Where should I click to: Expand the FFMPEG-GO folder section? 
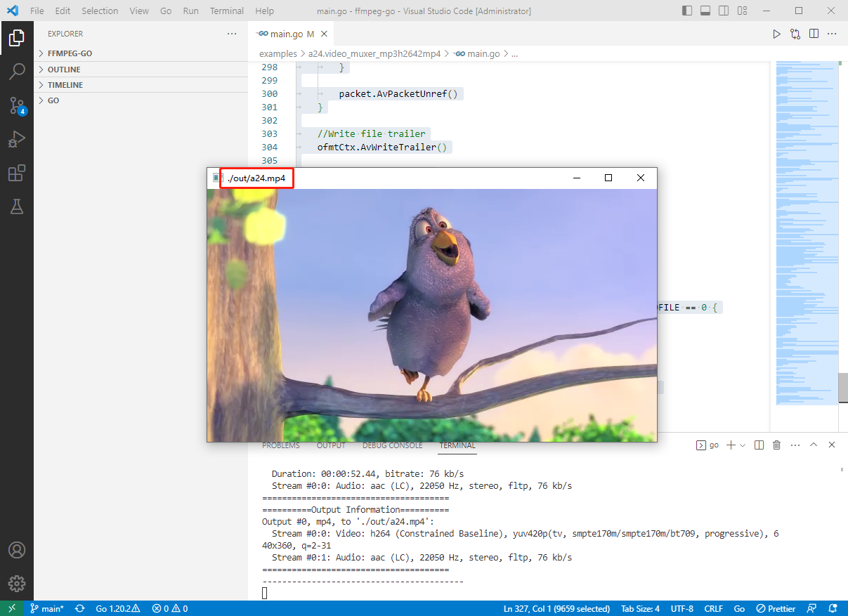[141, 53]
